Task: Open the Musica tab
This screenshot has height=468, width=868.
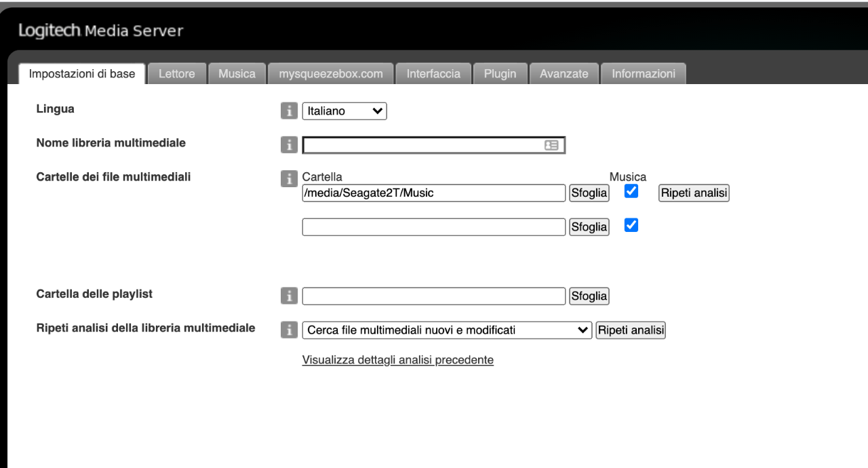Action: pos(237,74)
